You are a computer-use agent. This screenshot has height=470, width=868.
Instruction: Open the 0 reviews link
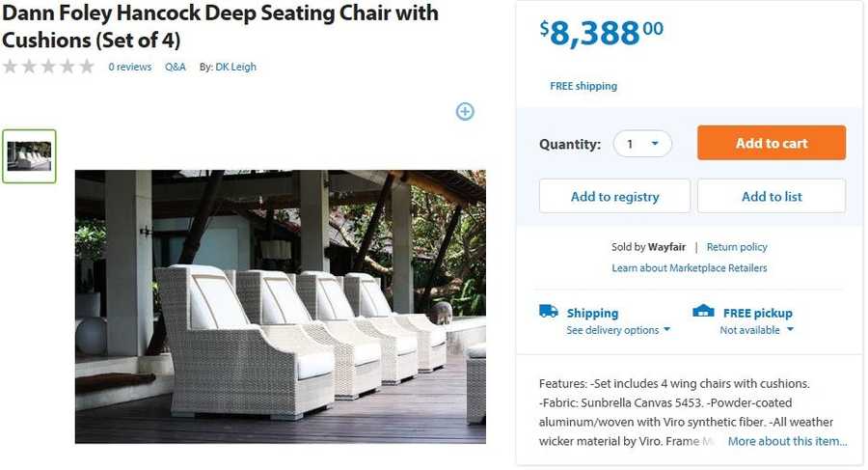pos(129,67)
